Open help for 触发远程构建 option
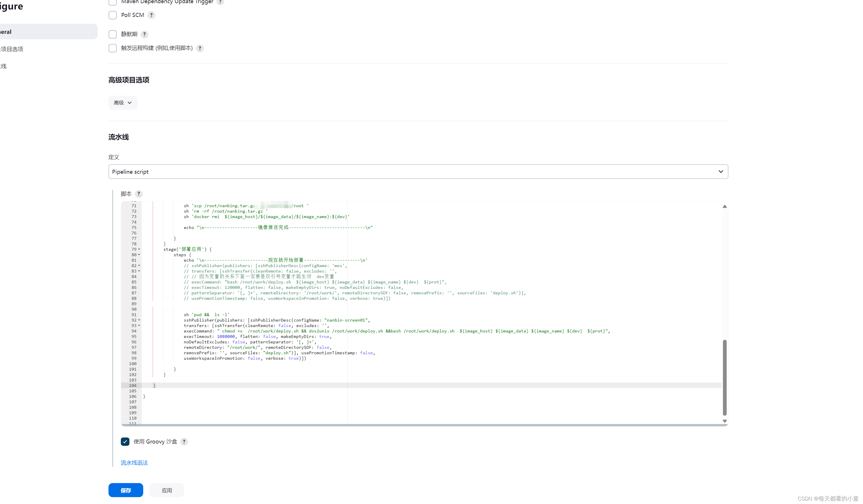The width and height of the screenshot is (863, 504). pyautogui.click(x=200, y=48)
